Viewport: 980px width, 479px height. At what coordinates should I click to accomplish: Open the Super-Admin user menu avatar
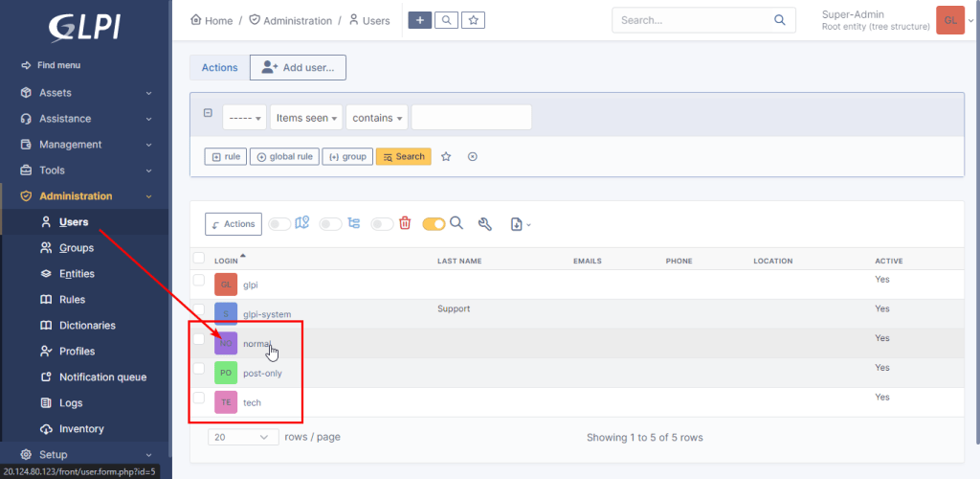pos(950,20)
